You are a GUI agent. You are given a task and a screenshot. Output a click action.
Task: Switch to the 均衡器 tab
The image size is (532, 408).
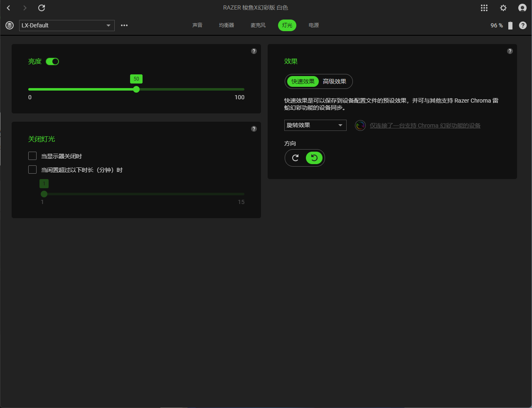pos(227,25)
